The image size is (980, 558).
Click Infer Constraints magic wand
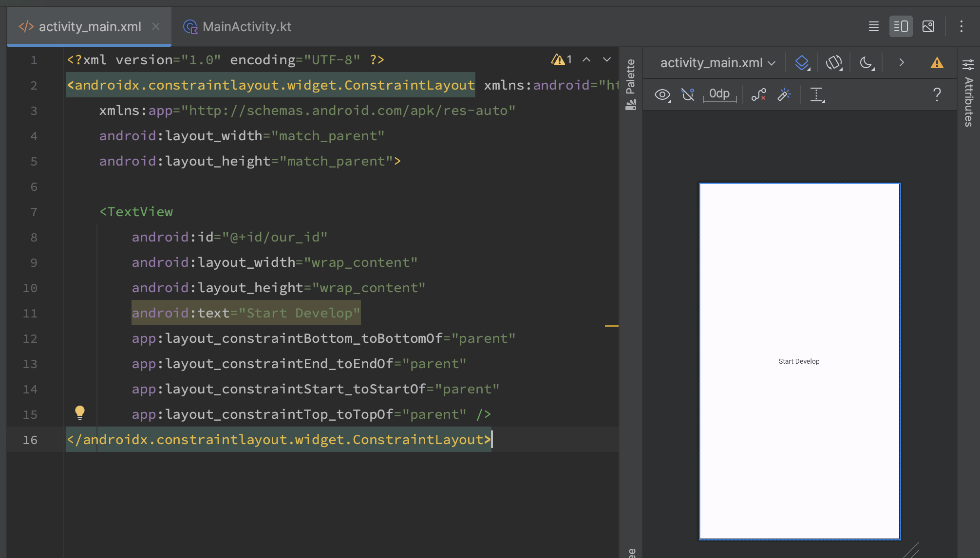[x=784, y=94]
